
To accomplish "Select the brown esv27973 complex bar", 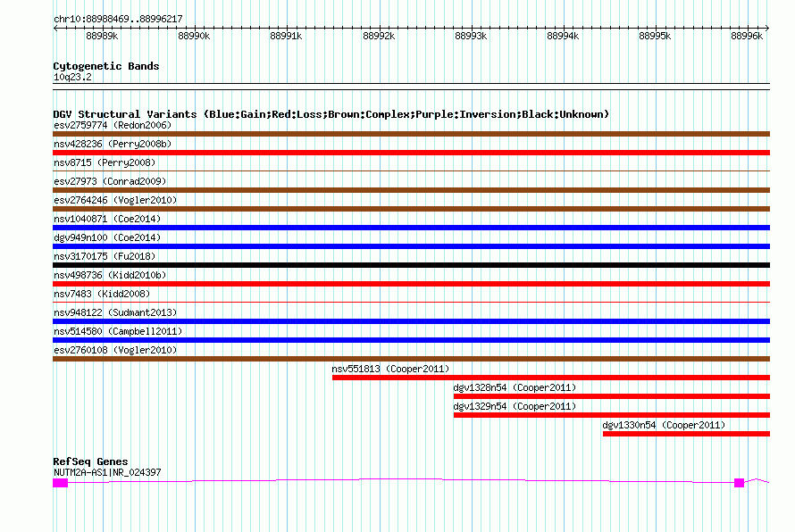I will pyautogui.click(x=411, y=190).
